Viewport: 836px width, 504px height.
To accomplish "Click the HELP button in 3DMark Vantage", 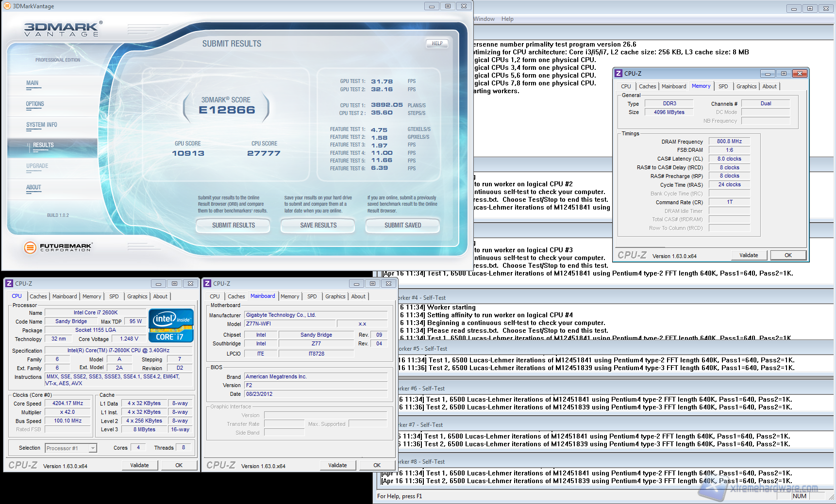I will 436,43.
